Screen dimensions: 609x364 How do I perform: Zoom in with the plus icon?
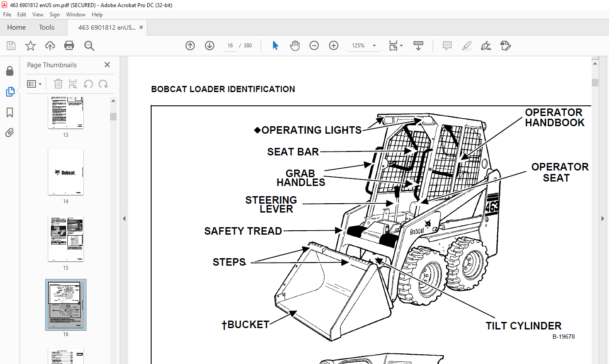(334, 46)
